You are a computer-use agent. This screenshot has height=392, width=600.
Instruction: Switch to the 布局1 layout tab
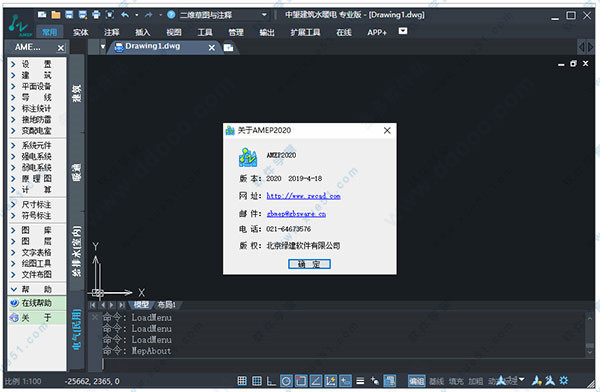tap(166, 305)
